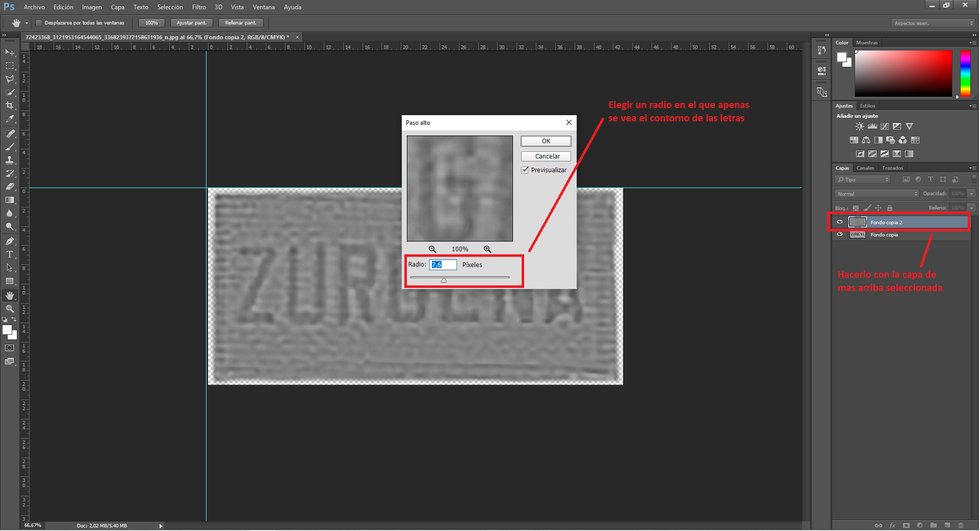
Task: Select the Lasso tool
Action: tap(10, 79)
